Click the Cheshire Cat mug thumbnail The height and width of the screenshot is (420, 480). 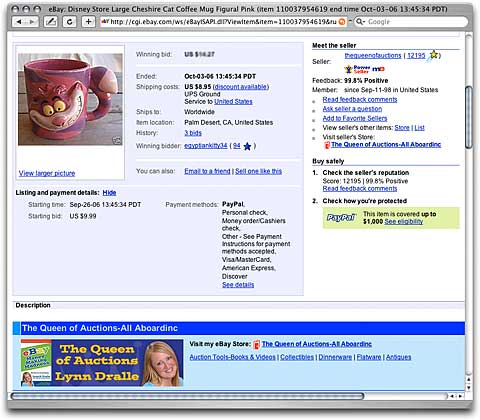tap(70, 99)
